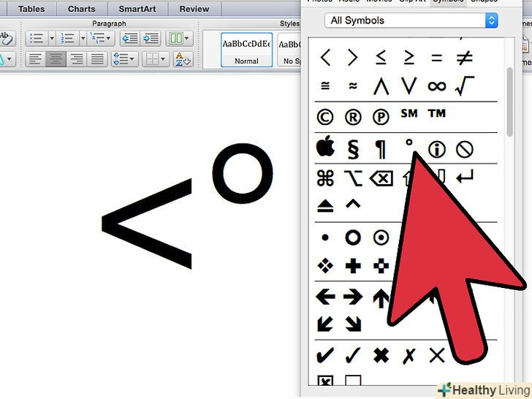Insert the four-diamond symbol

pos(325,266)
